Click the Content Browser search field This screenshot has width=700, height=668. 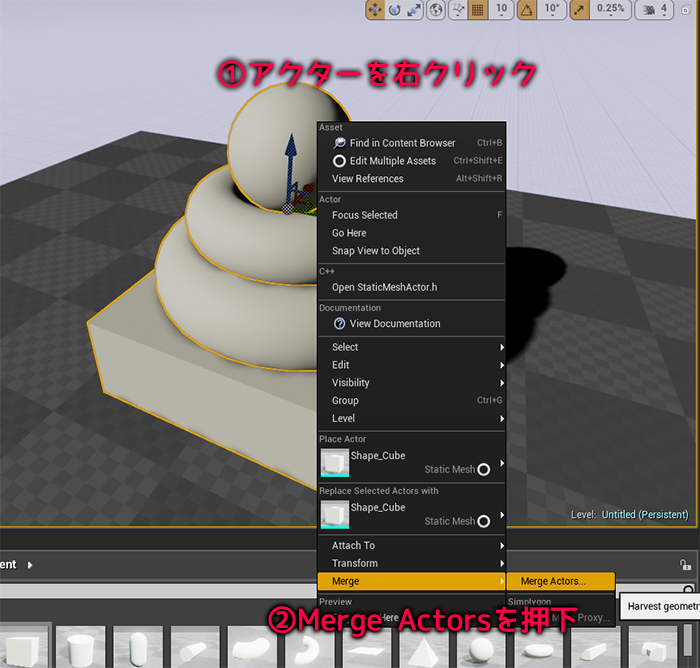pyautogui.click(x=158, y=591)
